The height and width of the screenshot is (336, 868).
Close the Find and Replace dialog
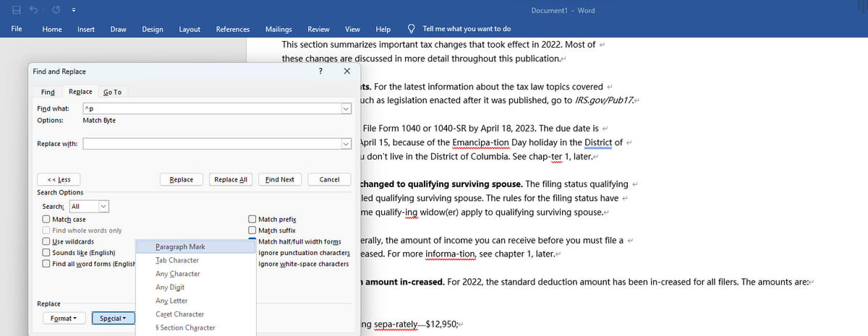[x=347, y=71]
